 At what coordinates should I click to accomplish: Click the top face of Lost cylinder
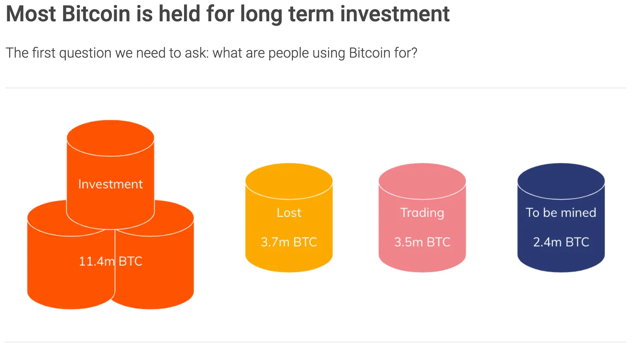click(x=289, y=181)
